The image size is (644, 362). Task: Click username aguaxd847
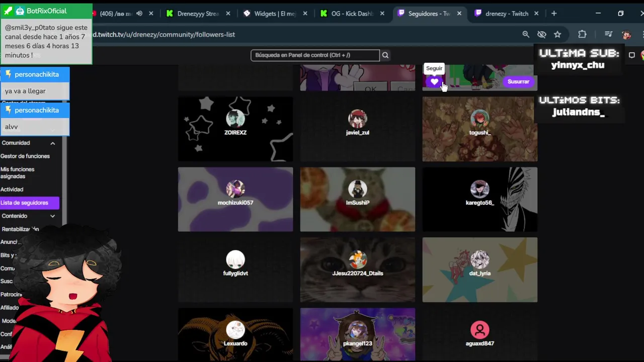pyautogui.click(x=480, y=343)
